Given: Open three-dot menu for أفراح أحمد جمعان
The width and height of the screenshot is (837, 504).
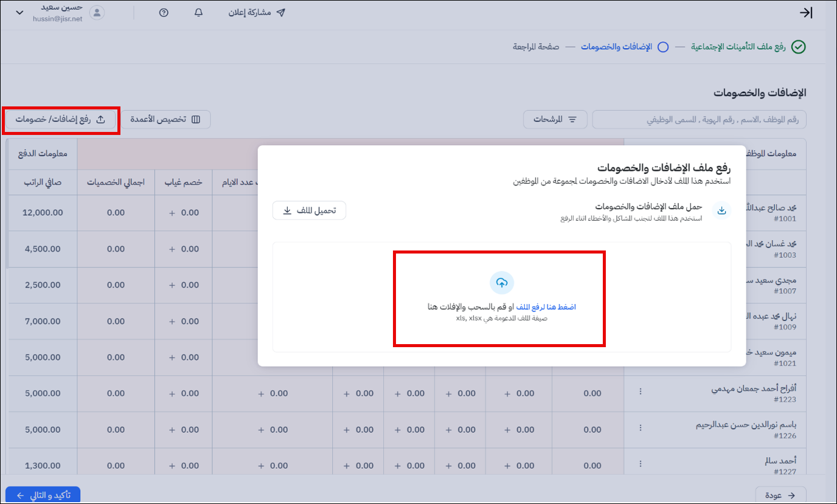Looking at the screenshot, I should 640,393.
